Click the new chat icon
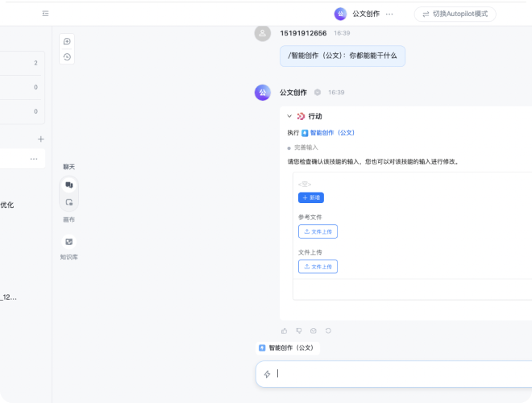Viewport: 532px width, 403px height. click(67, 41)
